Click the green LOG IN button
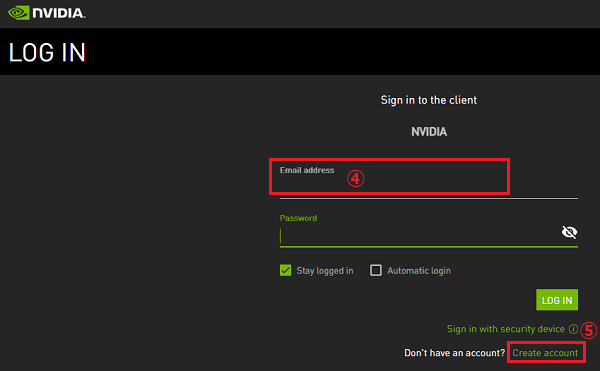The width and height of the screenshot is (600, 371). coord(557,300)
